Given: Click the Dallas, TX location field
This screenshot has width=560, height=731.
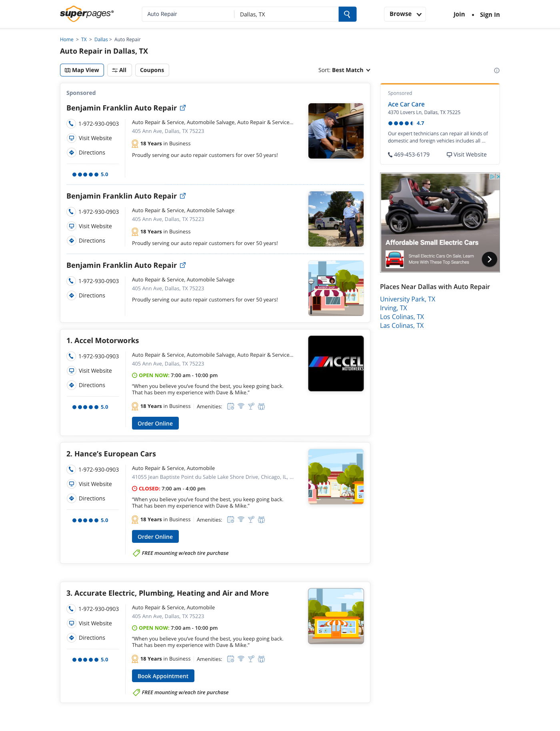Looking at the screenshot, I should pyautogui.click(x=286, y=14).
